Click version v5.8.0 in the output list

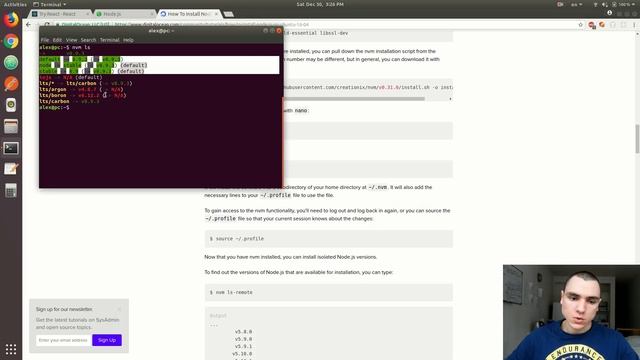click(243, 332)
